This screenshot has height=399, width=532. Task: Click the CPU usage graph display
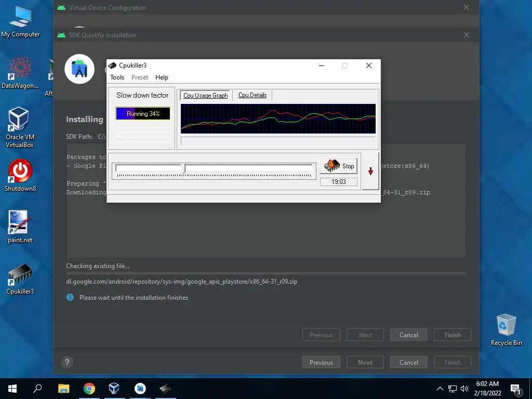(x=278, y=118)
